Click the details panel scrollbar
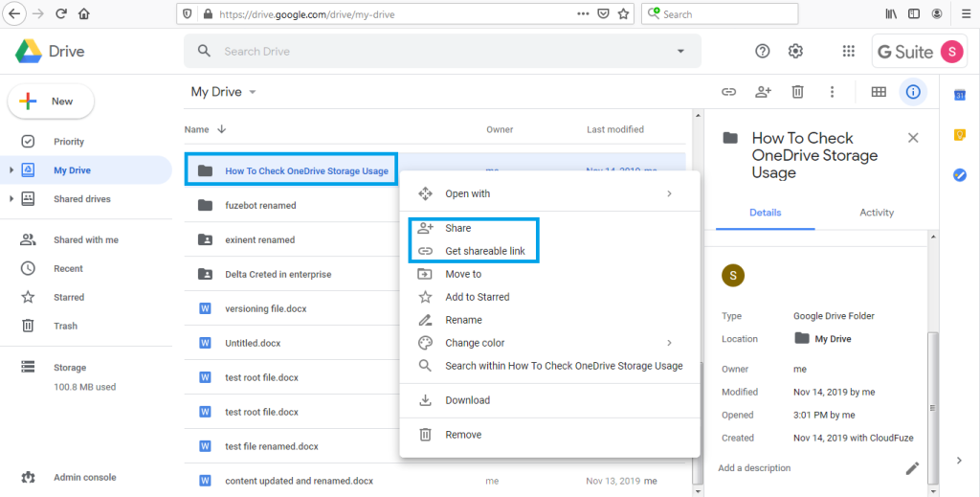The width and height of the screenshot is (980, 497). pyautogui.click(x=932, y=406)
